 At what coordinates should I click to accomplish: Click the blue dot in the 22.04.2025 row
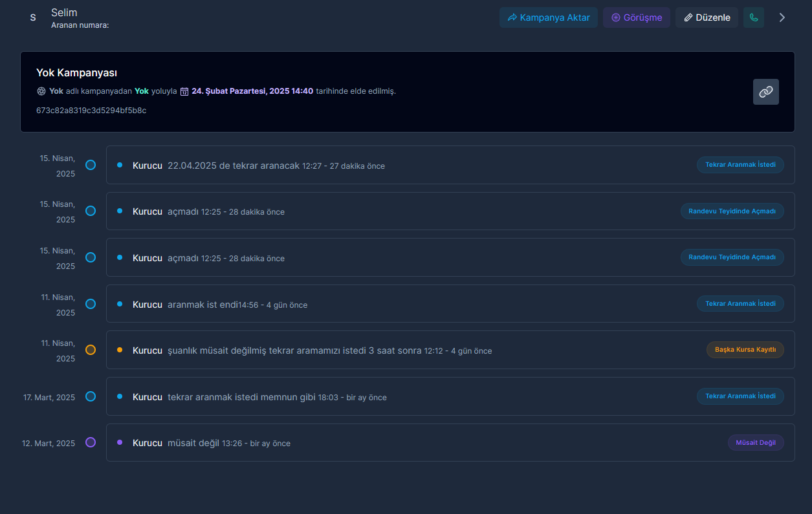[x=120, y=165]
